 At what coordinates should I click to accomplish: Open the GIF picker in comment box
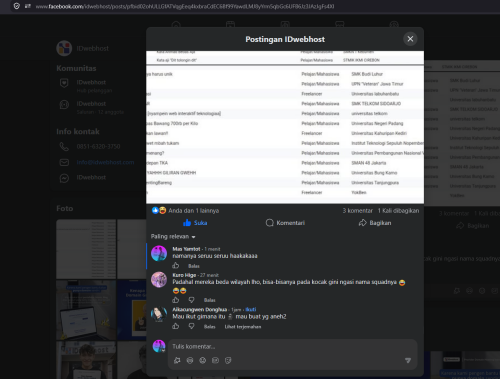pos(215,360)
